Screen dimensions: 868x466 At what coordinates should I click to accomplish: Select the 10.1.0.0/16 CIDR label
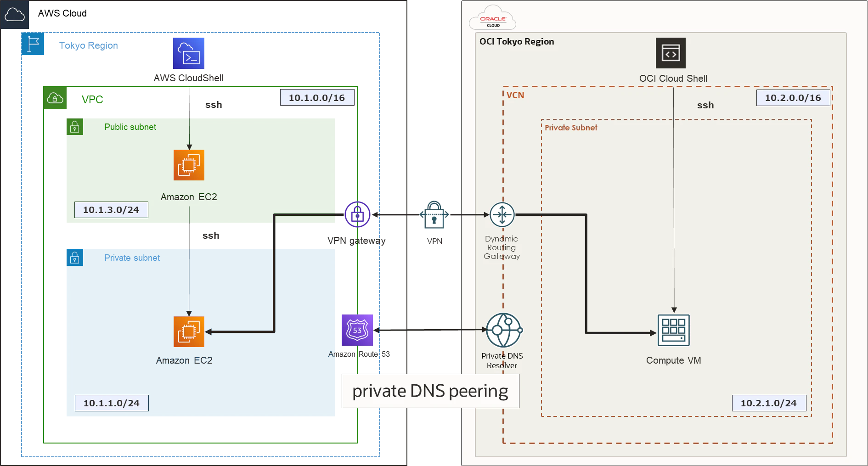(317, 98)
